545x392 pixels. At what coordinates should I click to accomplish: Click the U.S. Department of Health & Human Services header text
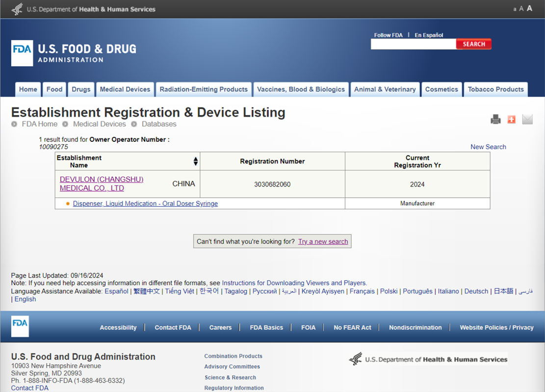(91, 9)
